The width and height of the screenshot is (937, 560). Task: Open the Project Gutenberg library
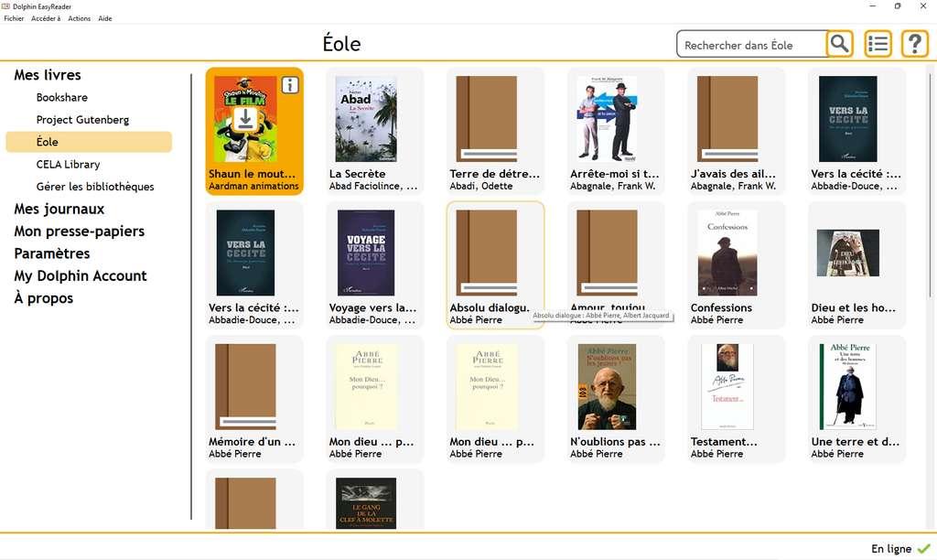pyautogui.click(x=82, y=120)
